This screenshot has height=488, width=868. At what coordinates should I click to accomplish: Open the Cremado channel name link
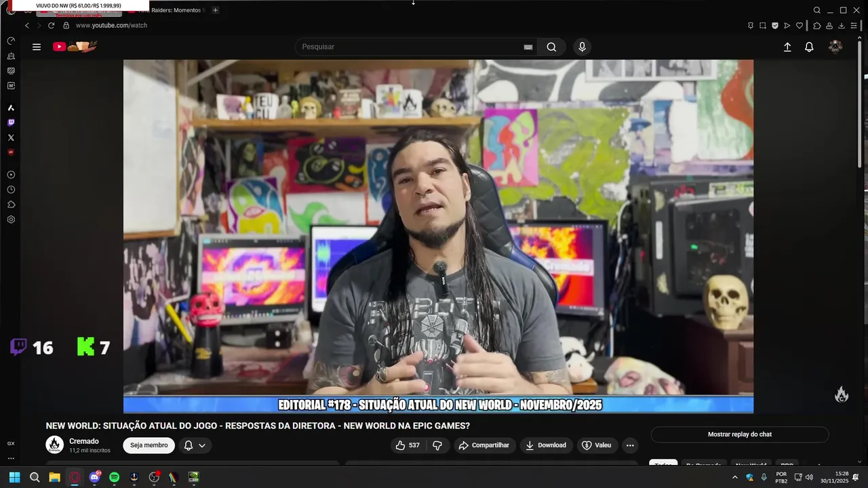[x=84, y=441]
